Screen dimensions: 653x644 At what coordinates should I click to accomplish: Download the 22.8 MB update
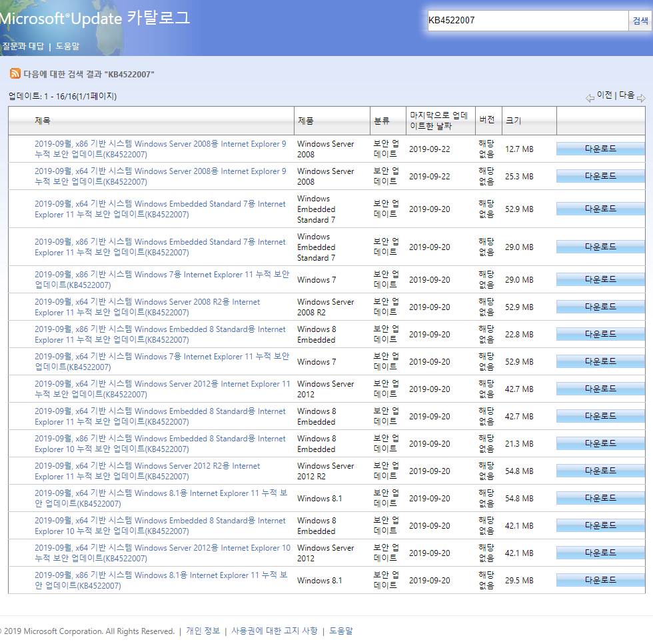[600, 334]
